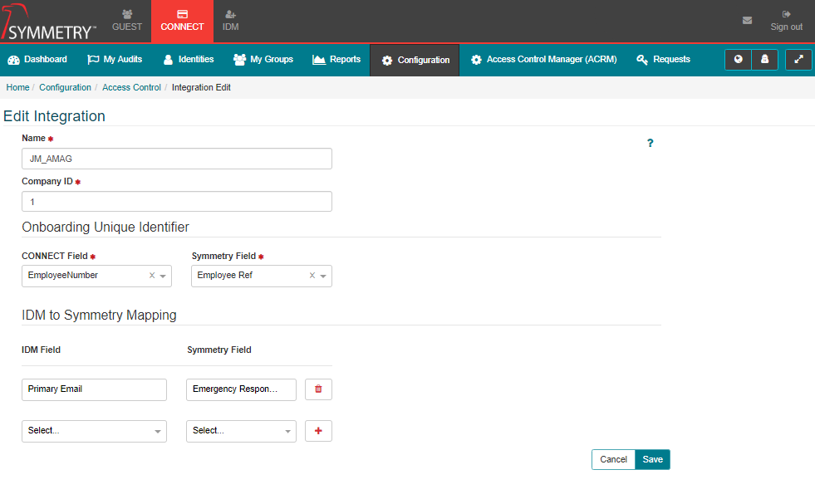
Task: Expand the Symmetry Field Employee Ref dropdown
Action: 323,276
